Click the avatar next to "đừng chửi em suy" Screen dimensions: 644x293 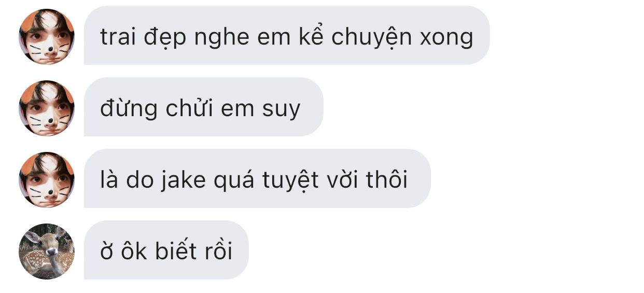pyautogui.click(x=47, y=108)
